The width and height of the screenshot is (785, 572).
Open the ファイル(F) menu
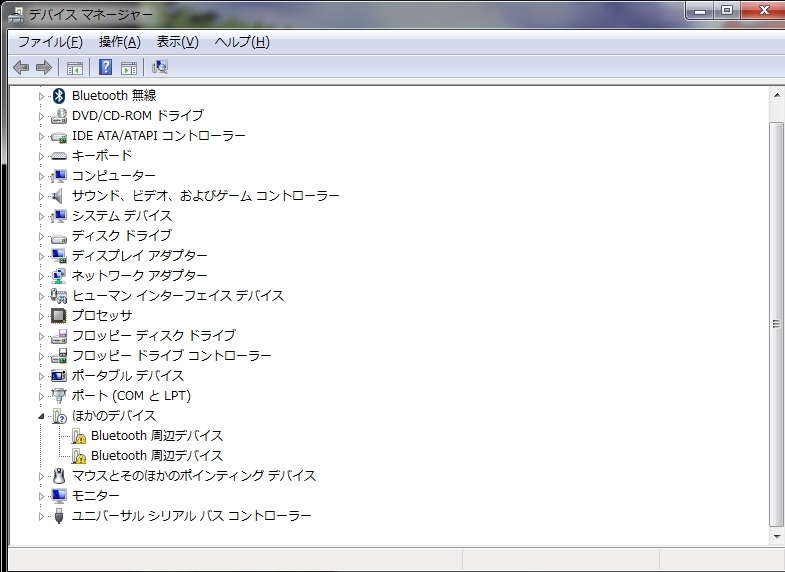tap(51, 42)
